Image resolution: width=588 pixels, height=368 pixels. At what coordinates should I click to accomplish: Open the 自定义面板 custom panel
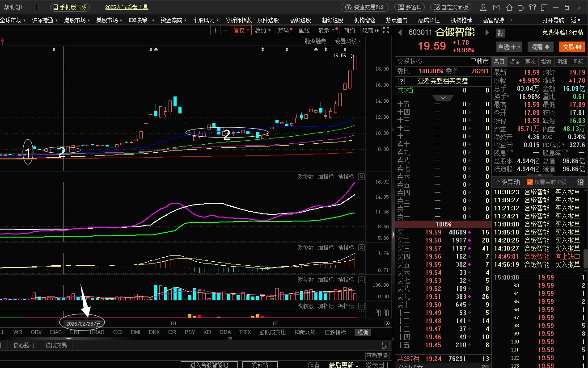click(451, 7)
